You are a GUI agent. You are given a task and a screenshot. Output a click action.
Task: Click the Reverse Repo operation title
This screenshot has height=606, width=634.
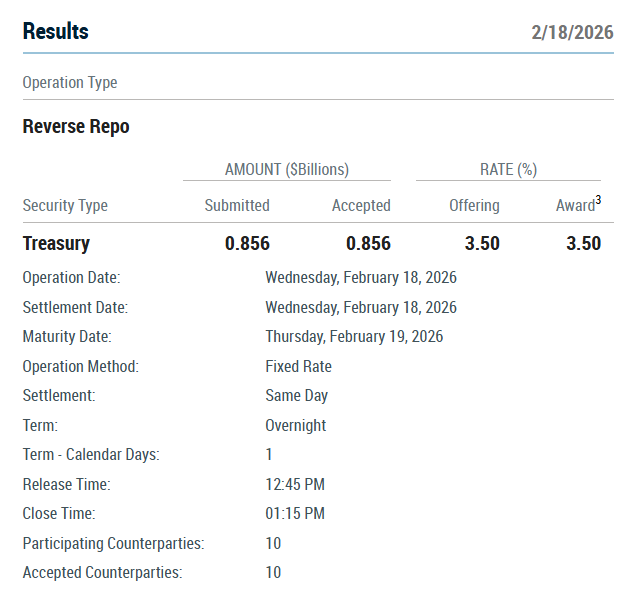pos(76,126)
